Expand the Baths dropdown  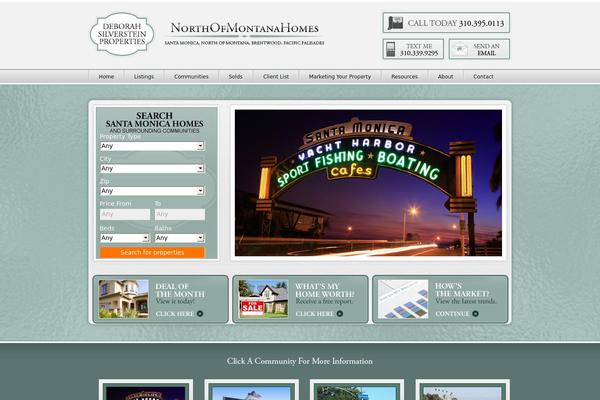tap(179, 238)
